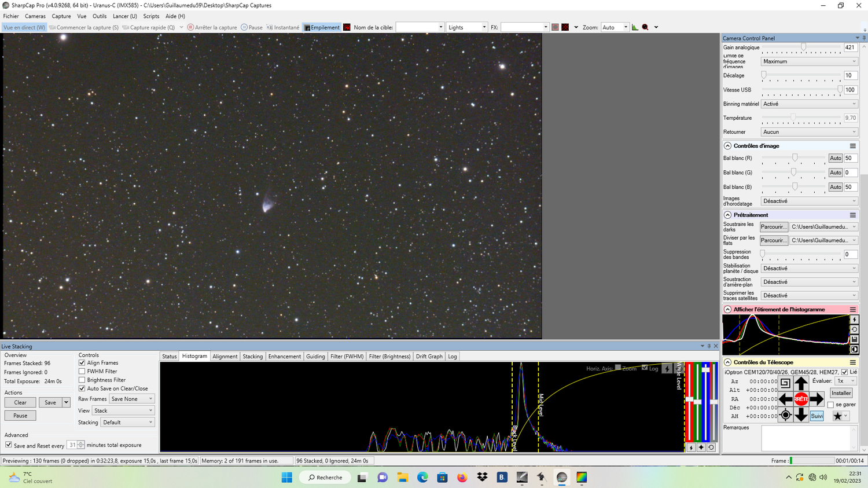Image resolution: width=868 pixels, height=488 pixels.
Task: Adjust the Bal blanc (B) slider
Action: (795, 186)
